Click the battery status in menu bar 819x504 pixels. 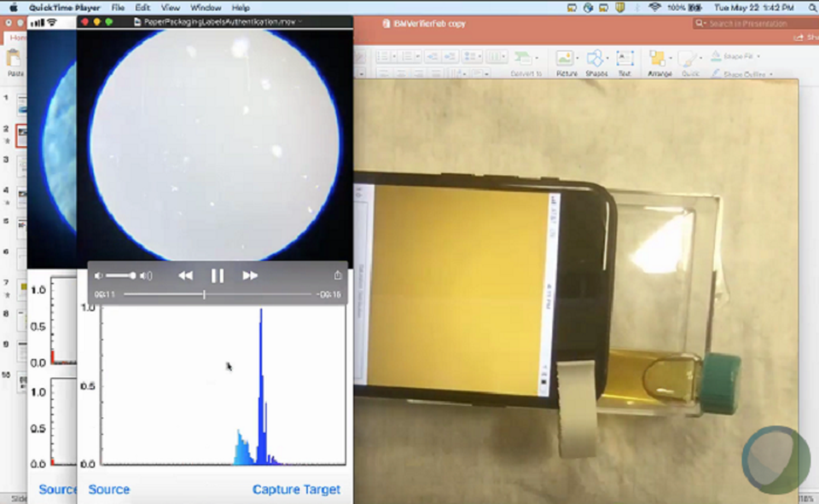(x=684, y=8)
